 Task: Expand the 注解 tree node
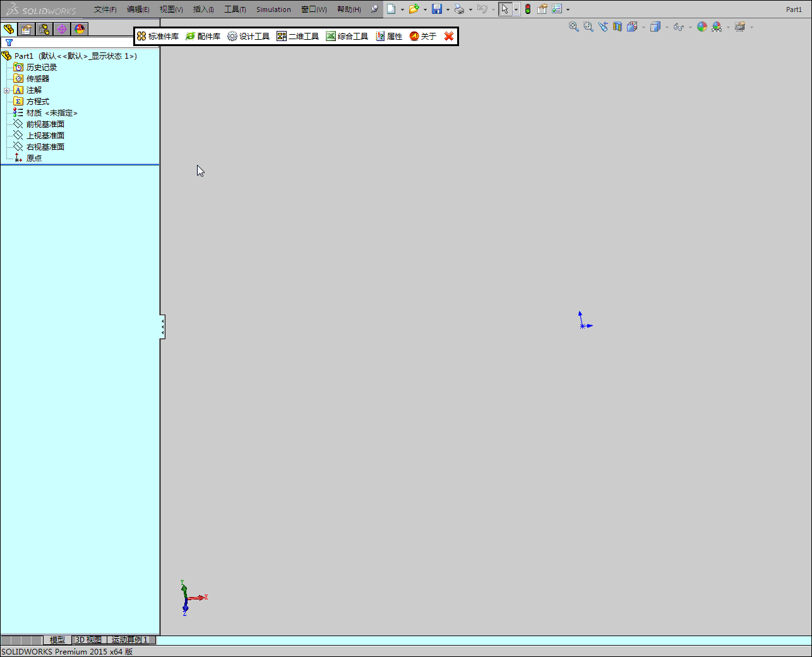(x=6, y=90)
